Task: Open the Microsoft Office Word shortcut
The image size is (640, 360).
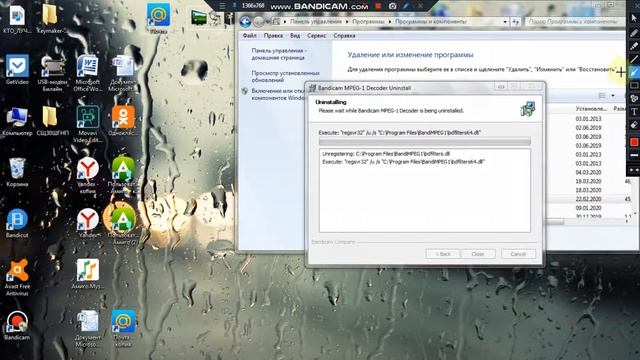Action: click(x=87, y=73)
